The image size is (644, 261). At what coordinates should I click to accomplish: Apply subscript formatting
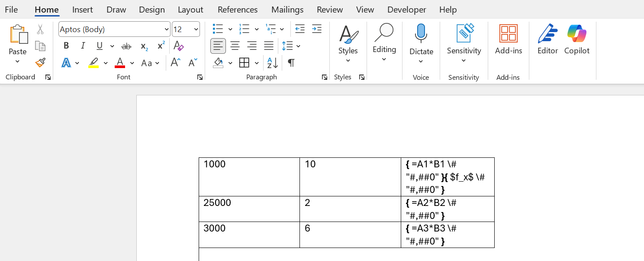[144, 46]
